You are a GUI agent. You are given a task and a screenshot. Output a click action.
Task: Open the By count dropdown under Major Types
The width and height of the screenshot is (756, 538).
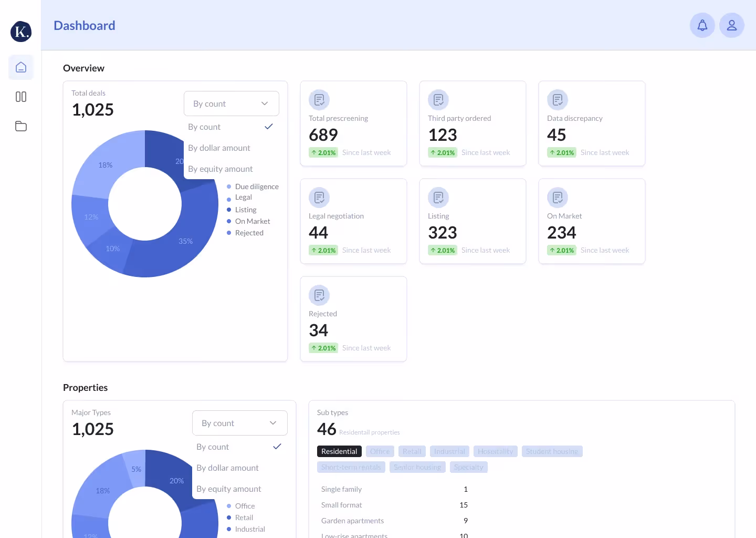pos(239,422)
